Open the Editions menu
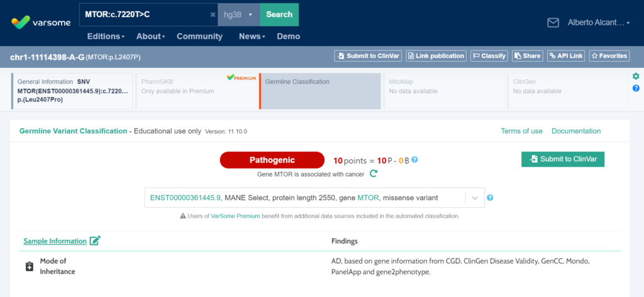Image resolution: width=644 pixels, height=297 pixels. coord(106,36)
